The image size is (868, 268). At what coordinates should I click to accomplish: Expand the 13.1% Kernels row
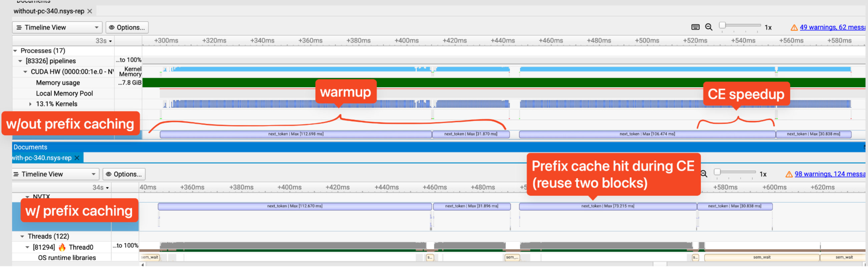pyautogui.click(x=30, y=104)
